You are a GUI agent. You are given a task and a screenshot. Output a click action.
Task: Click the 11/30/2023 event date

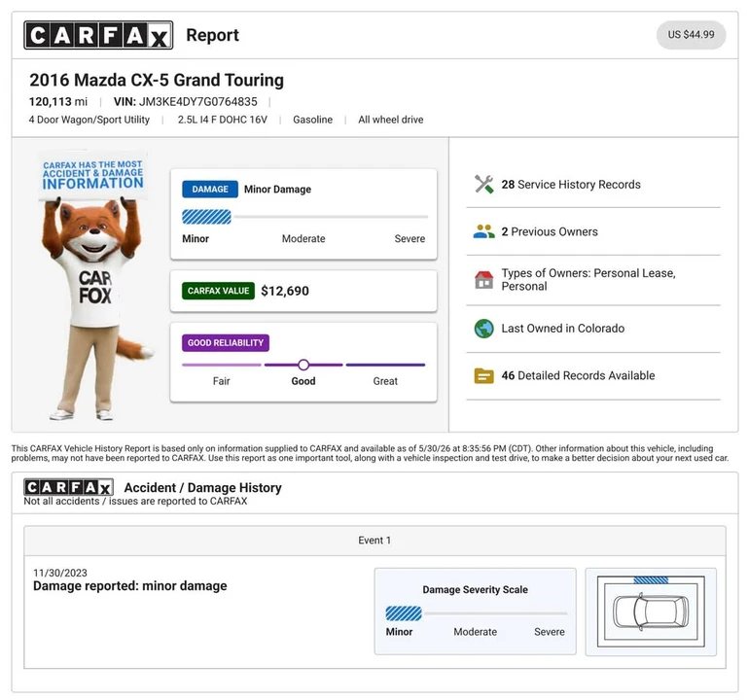pos(60,573)
